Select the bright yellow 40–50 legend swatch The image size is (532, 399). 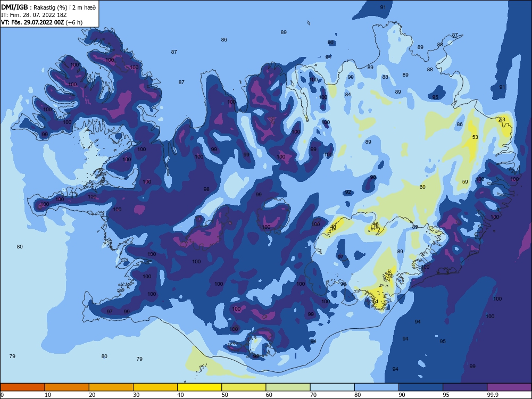tap(199, 387)
